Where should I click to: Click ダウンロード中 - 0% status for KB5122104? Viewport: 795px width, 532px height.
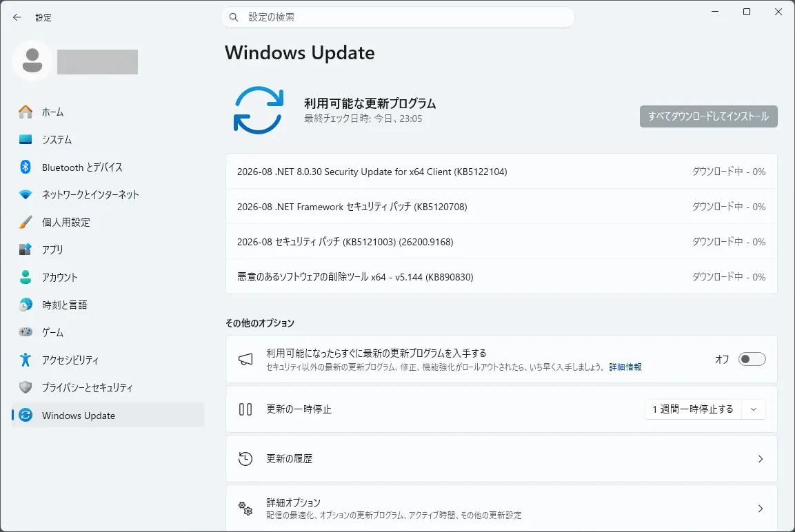click(729, 172)
